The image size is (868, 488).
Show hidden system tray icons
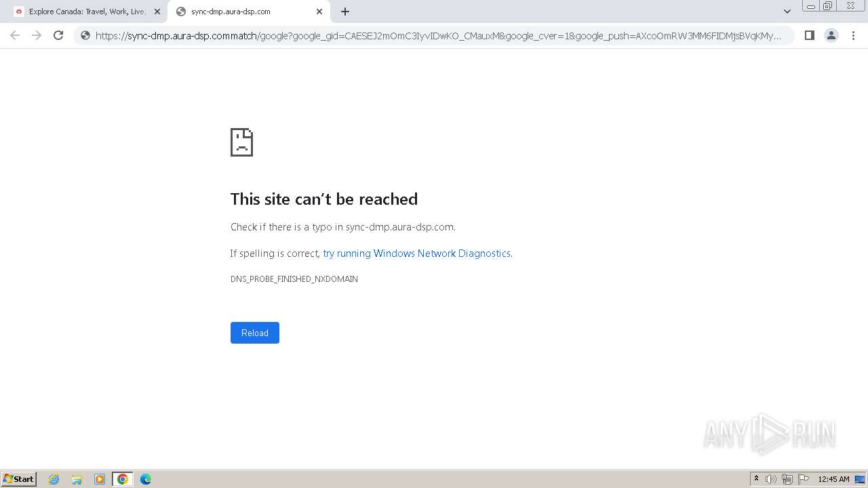point(756,479)
